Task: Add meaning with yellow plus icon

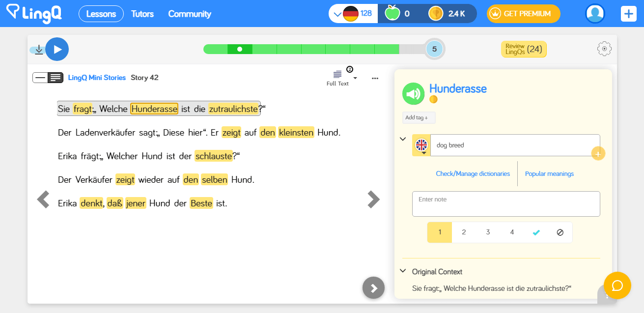Action: [x=598, y=154]
